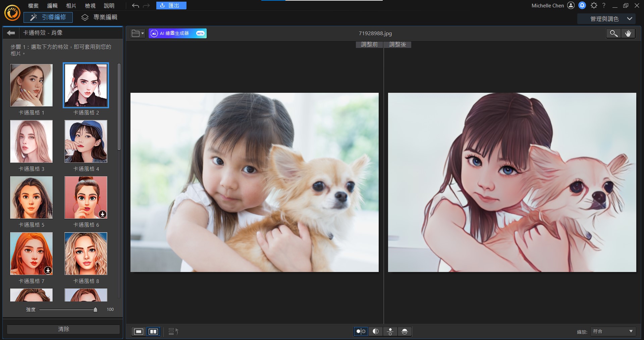Open the 檢視 menu
644x340 pixels.
(90, 6)
